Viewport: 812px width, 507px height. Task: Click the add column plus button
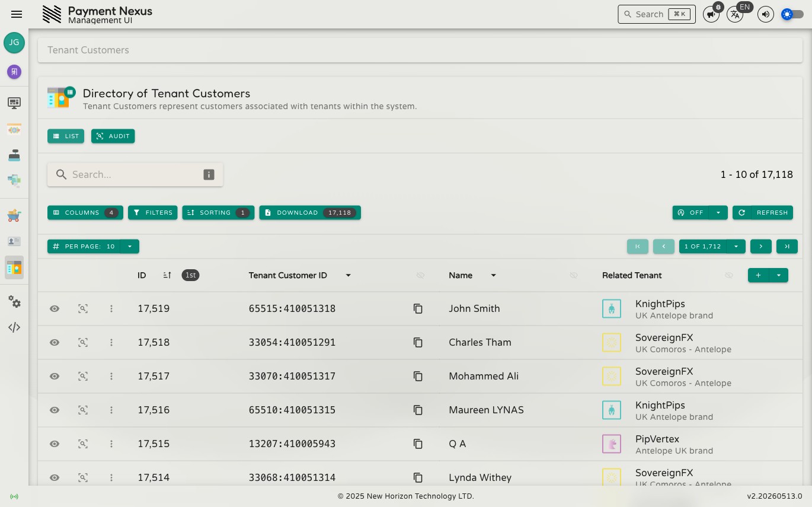(x=759, y=275)
